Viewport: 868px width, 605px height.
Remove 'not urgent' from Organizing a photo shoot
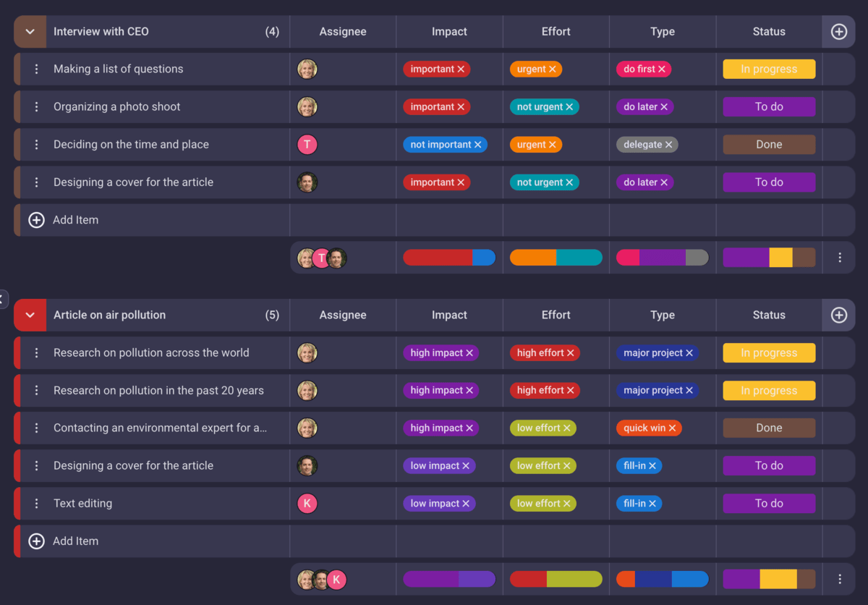[x=569, y=106]
